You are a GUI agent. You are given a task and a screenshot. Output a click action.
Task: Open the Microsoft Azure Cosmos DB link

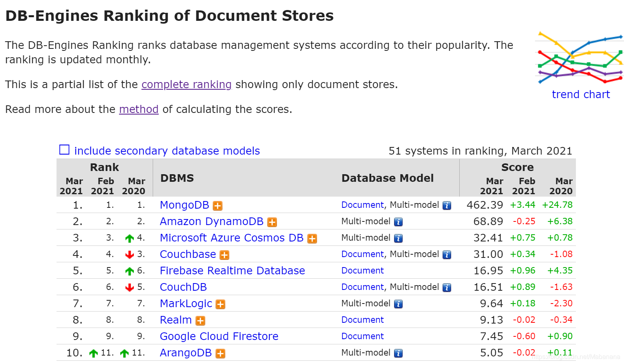(232, 238)
